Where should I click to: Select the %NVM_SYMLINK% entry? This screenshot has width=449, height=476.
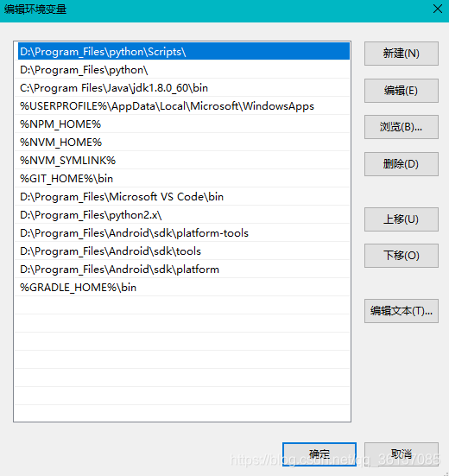click(184, 161)
